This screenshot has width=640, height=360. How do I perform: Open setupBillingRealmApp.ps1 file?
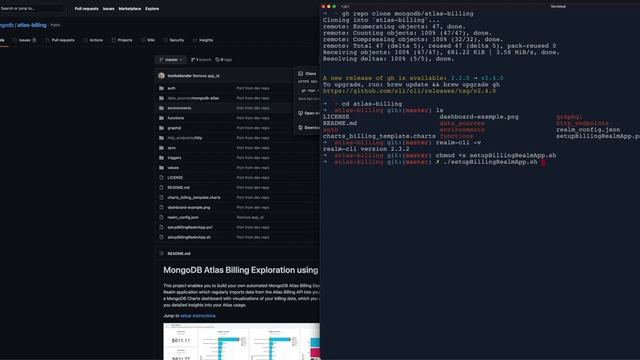pyautogui.click(x=190, y=227)
